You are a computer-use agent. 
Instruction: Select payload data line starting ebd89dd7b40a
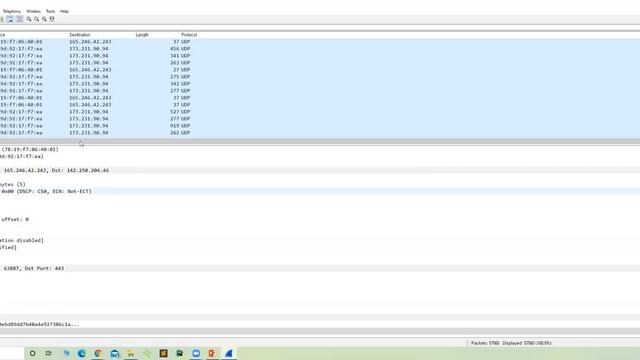(320, 324)
